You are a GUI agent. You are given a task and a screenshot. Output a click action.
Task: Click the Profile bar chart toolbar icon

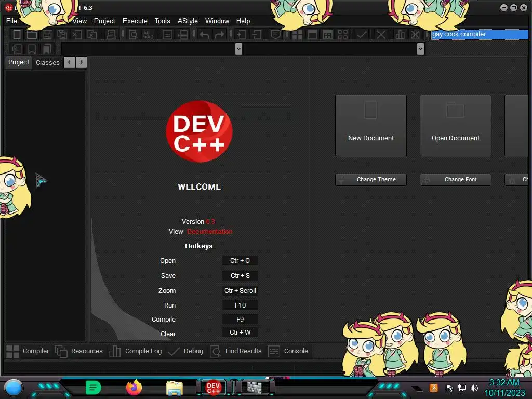pos(400,35)
